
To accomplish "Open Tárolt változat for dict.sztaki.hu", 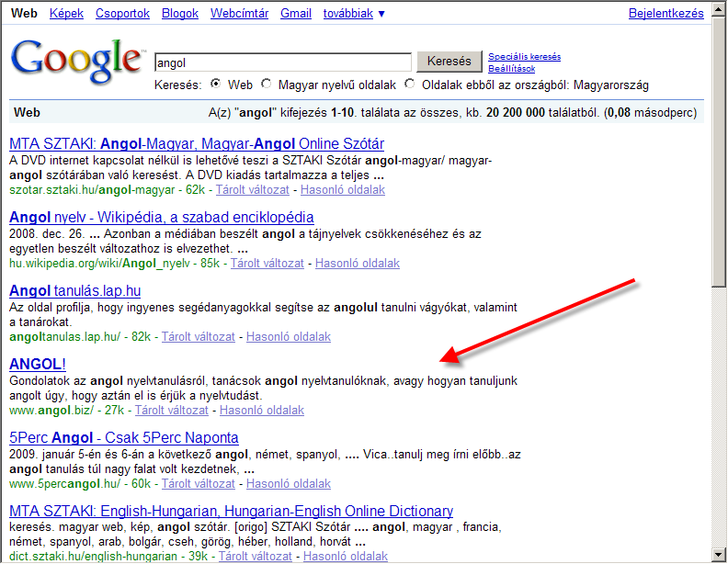I will 256,556.
